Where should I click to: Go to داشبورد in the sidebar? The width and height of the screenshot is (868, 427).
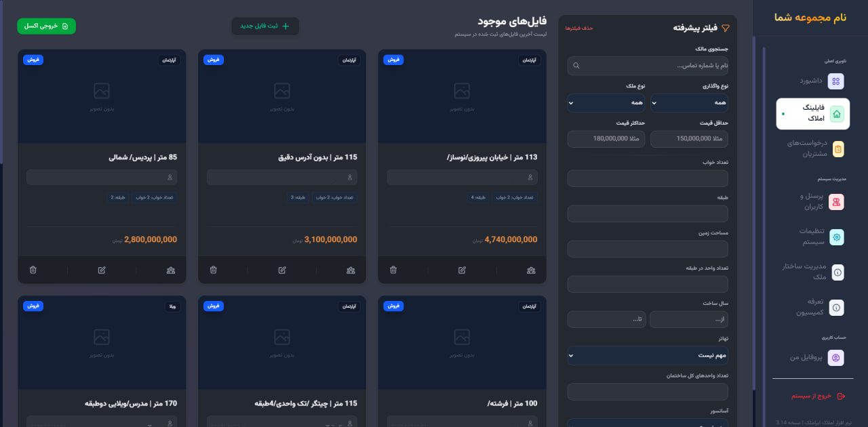(x=811, y=81)
